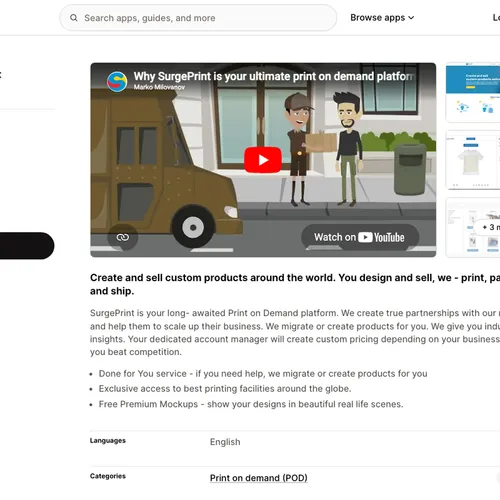Copy video link via chain icon
The image size is (500, 500).
click(x=123, y=237)
